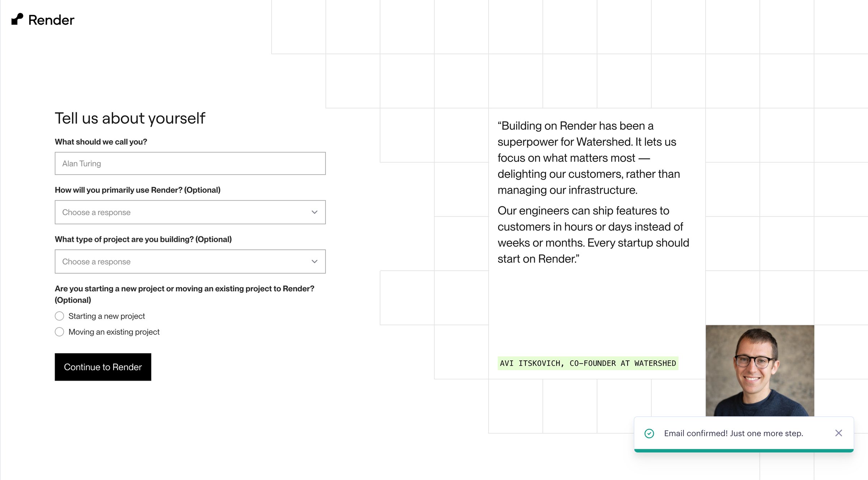Click the Continue to Render button
The image size is (868, 480).
click(x=103, y=367)
